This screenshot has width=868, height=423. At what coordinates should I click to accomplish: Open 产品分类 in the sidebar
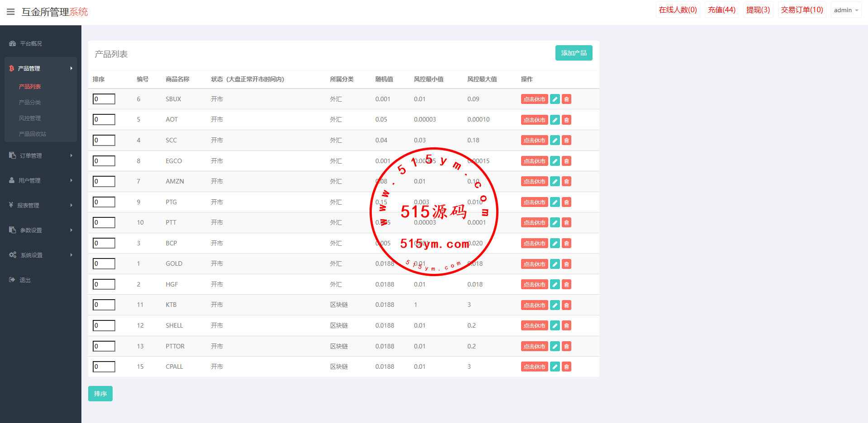(30, 103)
